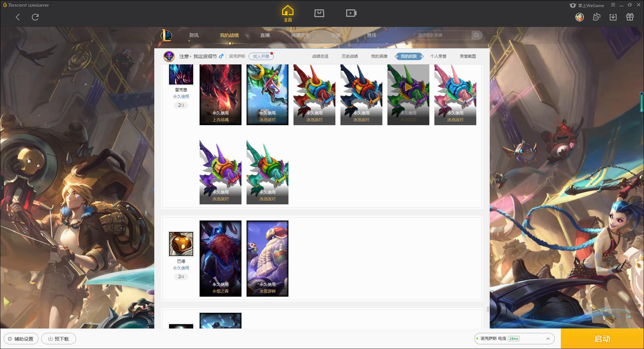The width and height of the screenshot is (644, 349).
Task: Switch to the 我的英雄 sub-tab
Action: pyautogui.click(x=379, y=56)
